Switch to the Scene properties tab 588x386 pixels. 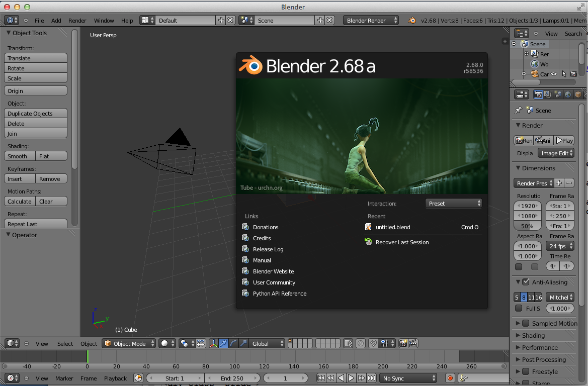558,94
